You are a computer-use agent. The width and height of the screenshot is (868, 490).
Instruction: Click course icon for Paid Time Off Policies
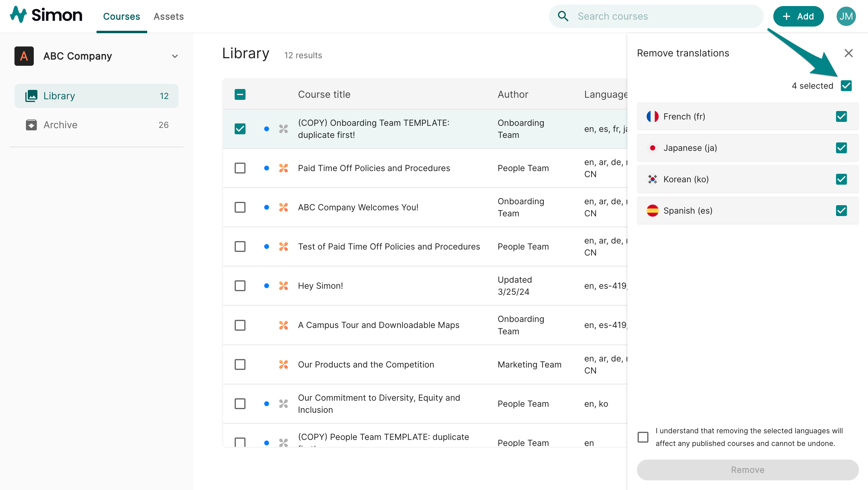click(x=284, y=168)
